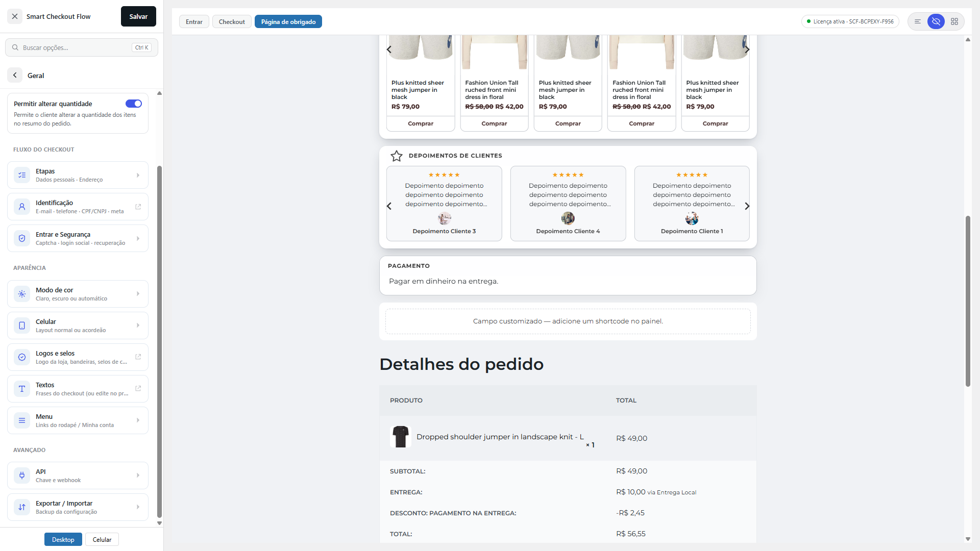Screen dimensions: 980x551
Task: Expand Modo de cor chevron
Action: (138, 294)
